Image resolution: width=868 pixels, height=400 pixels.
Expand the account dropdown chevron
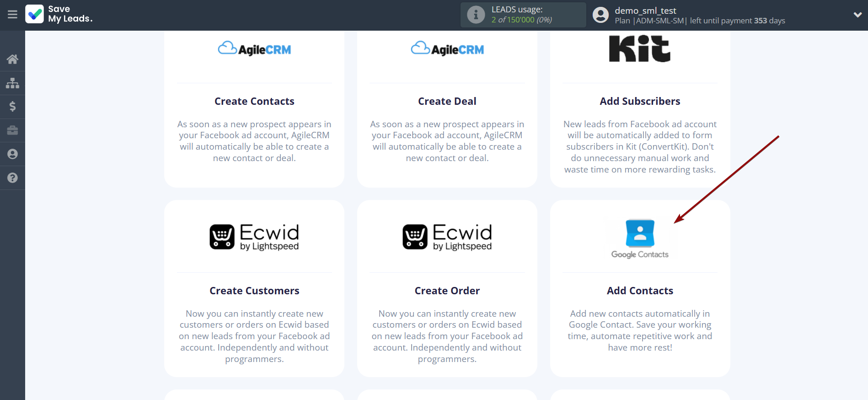coord(857,15)
